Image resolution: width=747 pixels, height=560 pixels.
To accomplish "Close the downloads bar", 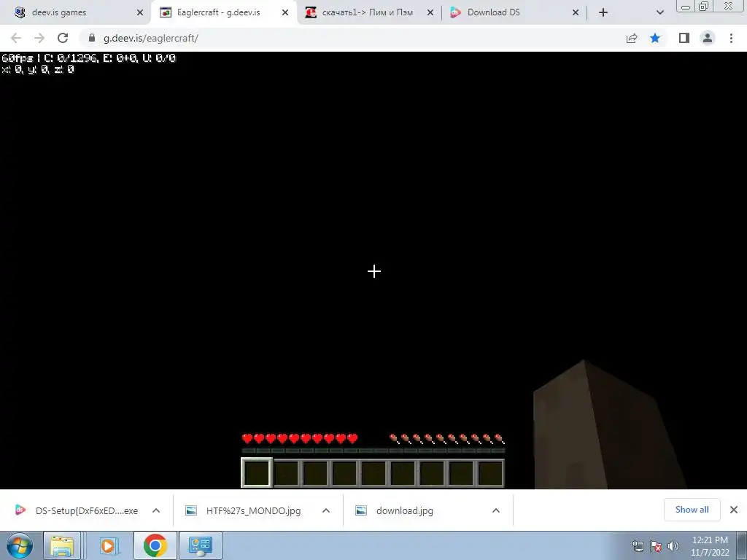I will point(734,510).
